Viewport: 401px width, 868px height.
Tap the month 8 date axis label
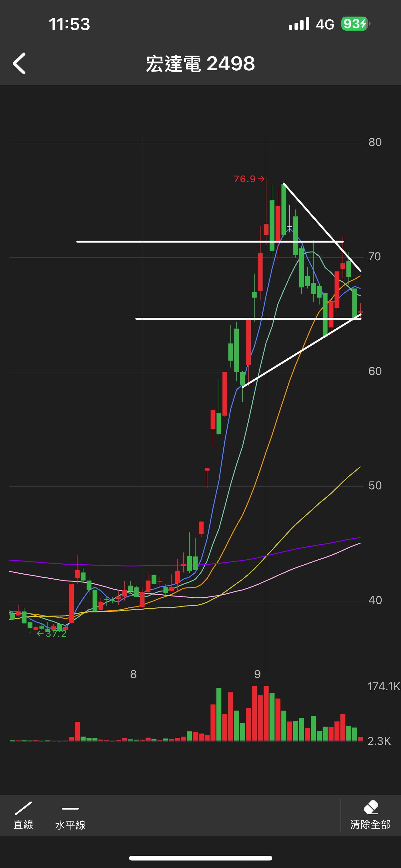134,674
